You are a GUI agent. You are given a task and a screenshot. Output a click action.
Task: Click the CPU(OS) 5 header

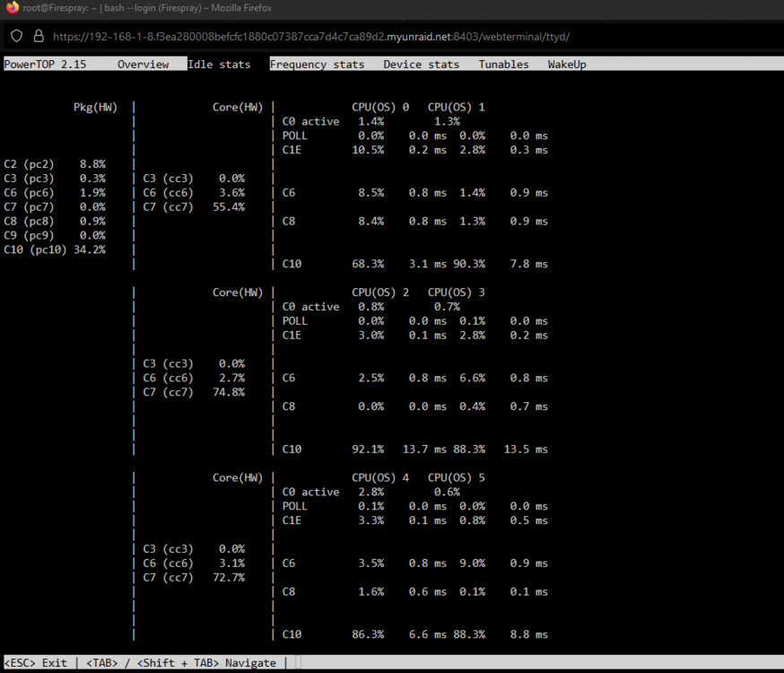[456, 477]
